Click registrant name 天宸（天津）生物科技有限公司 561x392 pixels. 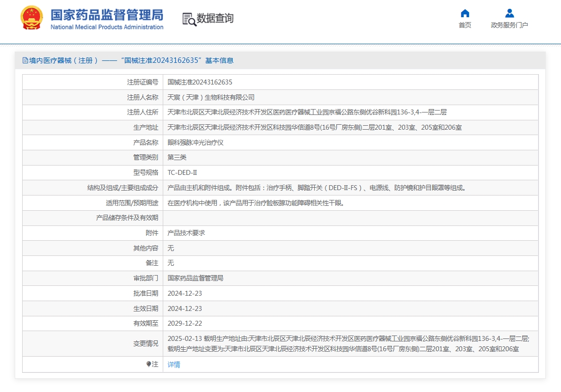click(211, 97)
